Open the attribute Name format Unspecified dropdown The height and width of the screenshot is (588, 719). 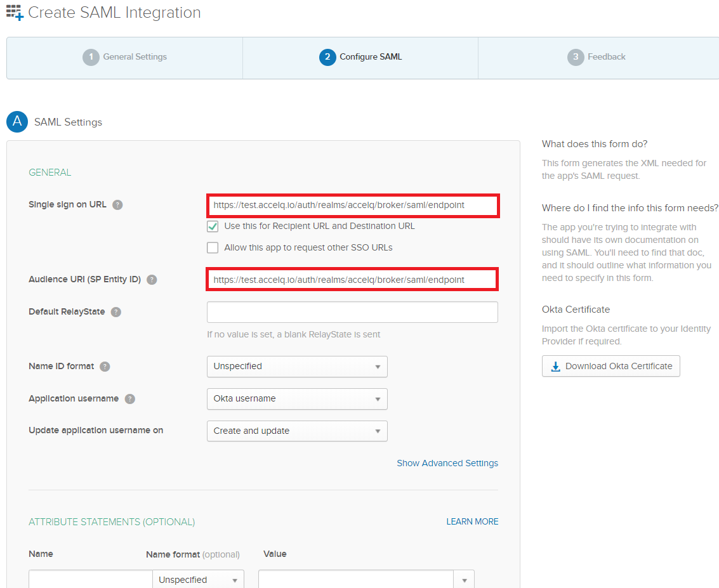pyautogui.click(x=198, y=579)
